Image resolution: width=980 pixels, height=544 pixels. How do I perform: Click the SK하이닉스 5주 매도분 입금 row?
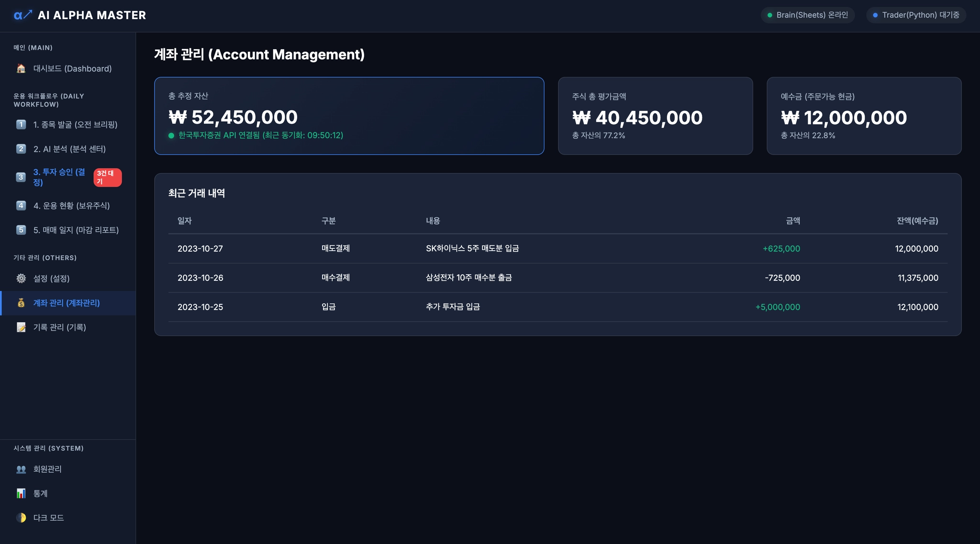pos(472,248)
